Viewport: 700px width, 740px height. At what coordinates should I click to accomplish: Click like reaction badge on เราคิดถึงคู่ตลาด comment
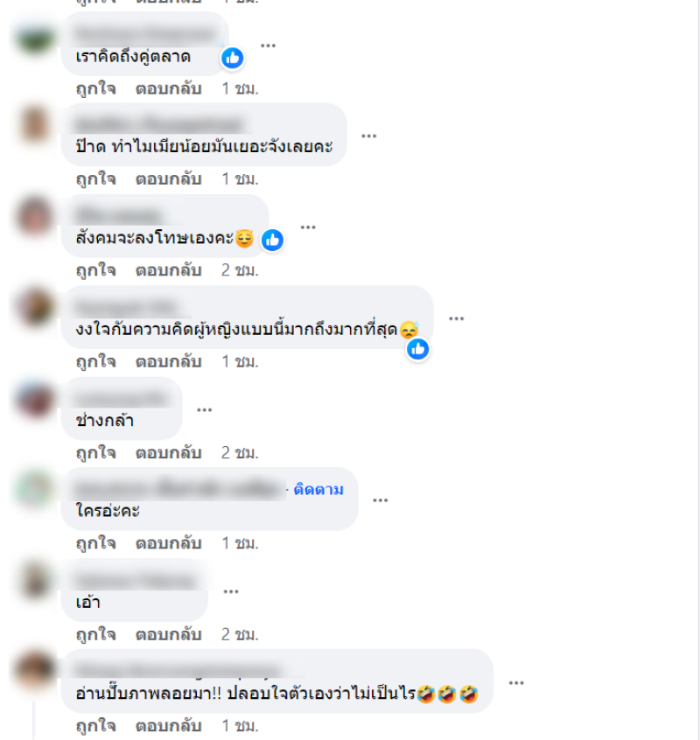coord(232,58)
